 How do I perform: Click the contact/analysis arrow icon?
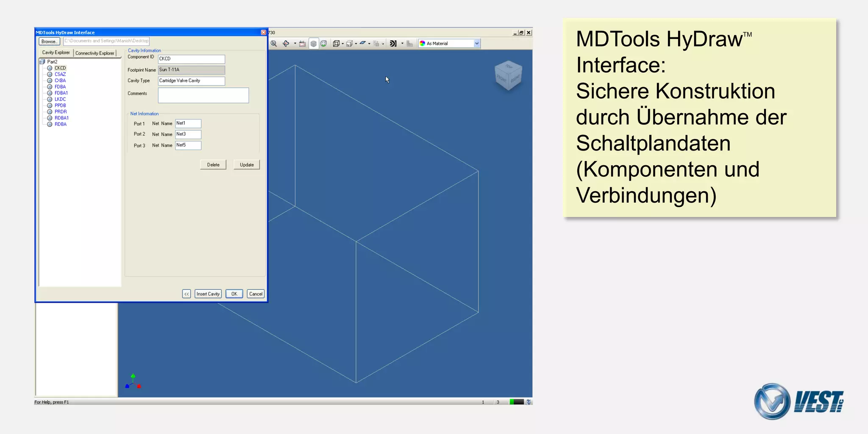[393, 44]
